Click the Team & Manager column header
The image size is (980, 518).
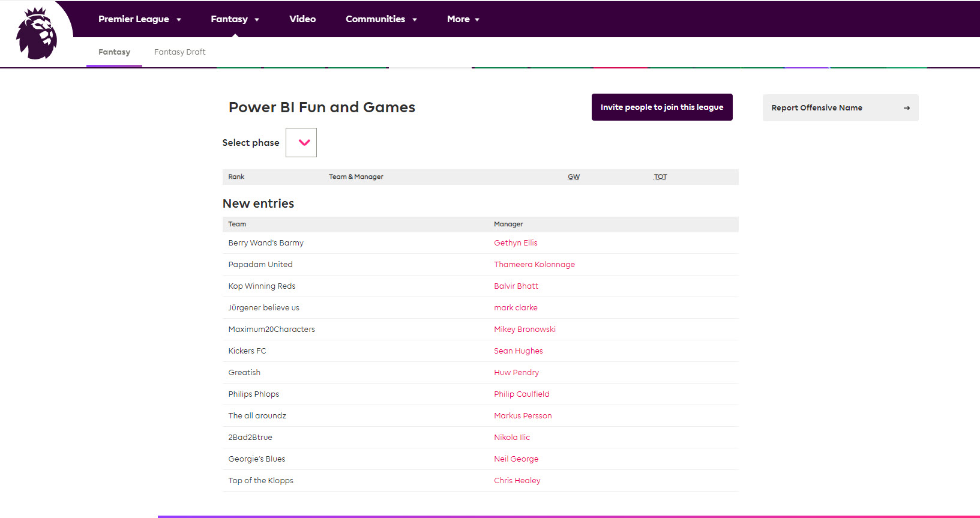(x=356, y=177)
